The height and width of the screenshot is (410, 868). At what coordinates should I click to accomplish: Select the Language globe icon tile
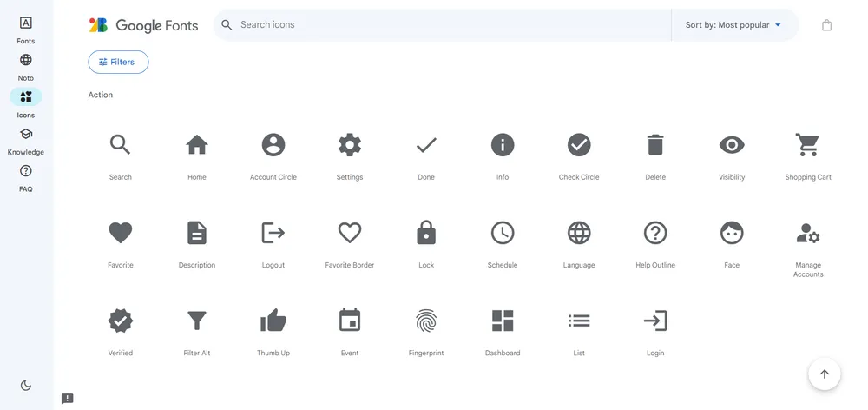click(579, 233)
